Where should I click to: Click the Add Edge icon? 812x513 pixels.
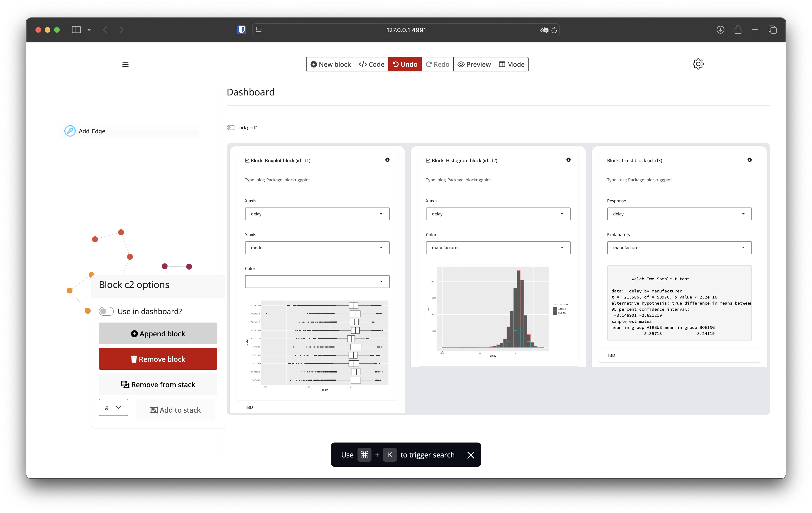pos(70,131)
